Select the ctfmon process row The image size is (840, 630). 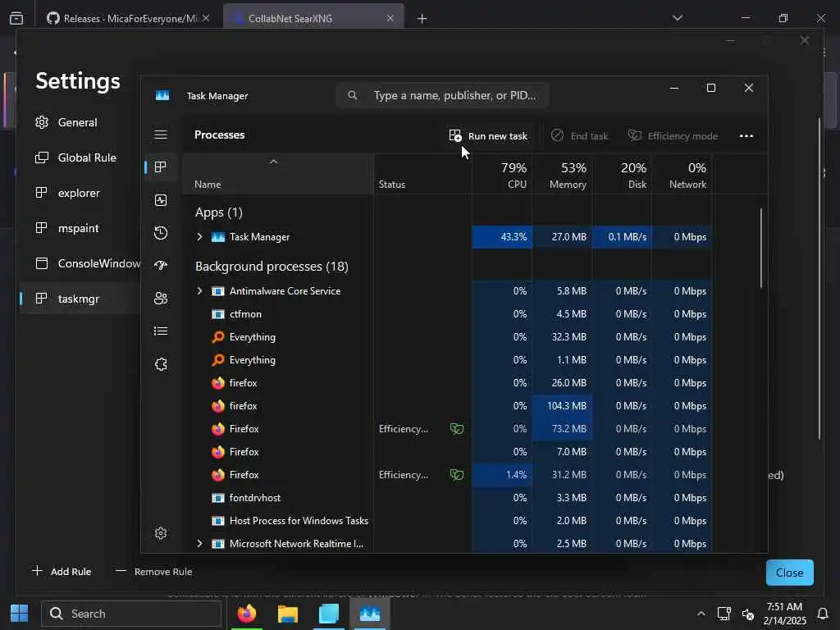point(447,314)
